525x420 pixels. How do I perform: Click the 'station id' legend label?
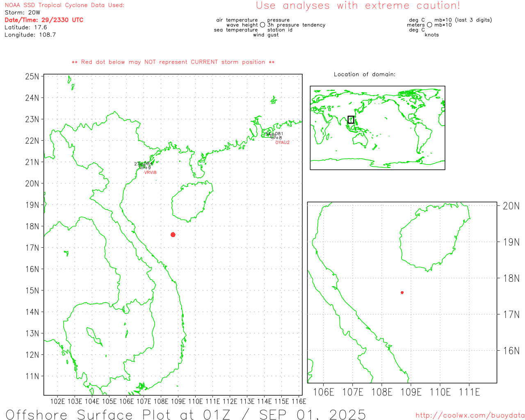pyautogui.click(x=280, y=30)
